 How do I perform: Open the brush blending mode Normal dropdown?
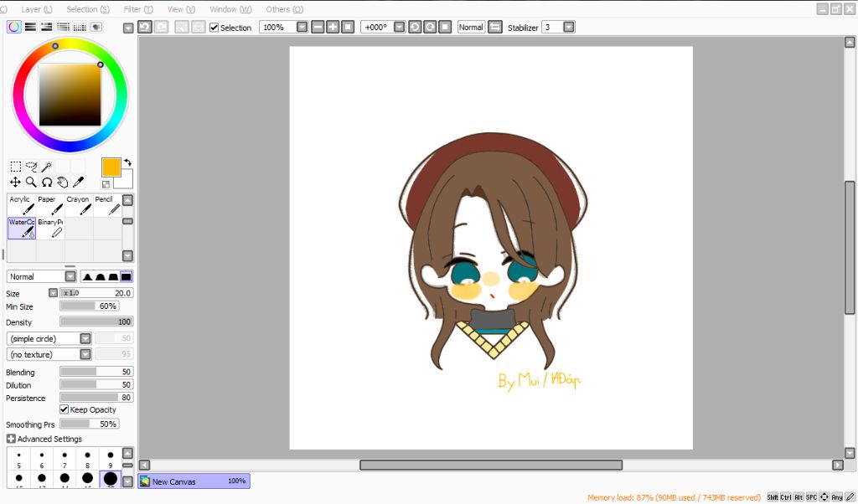pyautogui.click(x=70, y=276)
